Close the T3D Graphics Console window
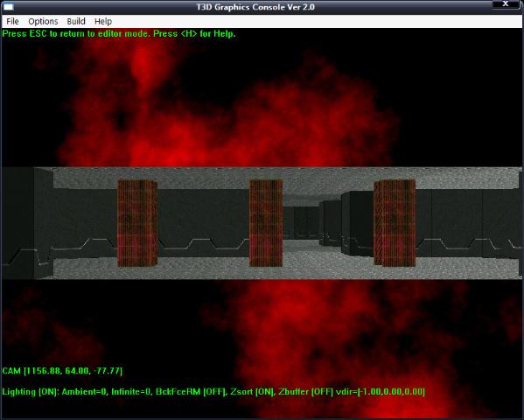The image size is (524, 420). click(x=506, y=4)
